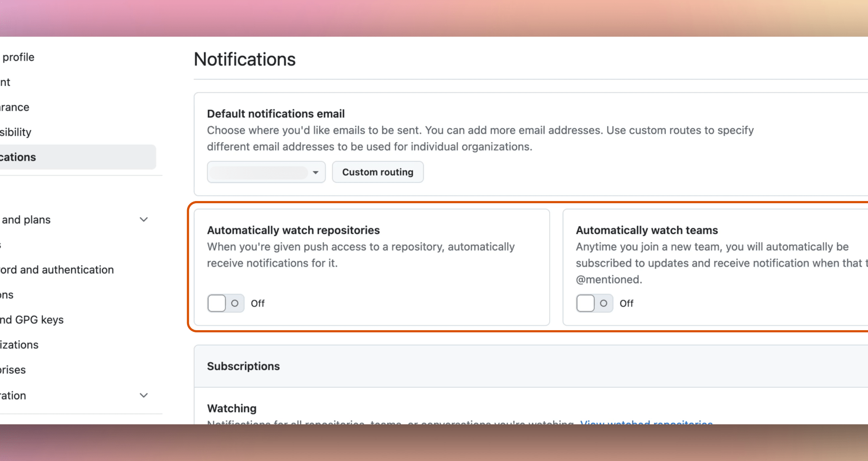The height and width of the screenshot is (461, 868).
Task: Click the Custom routing button
Action: click(378, 172)
